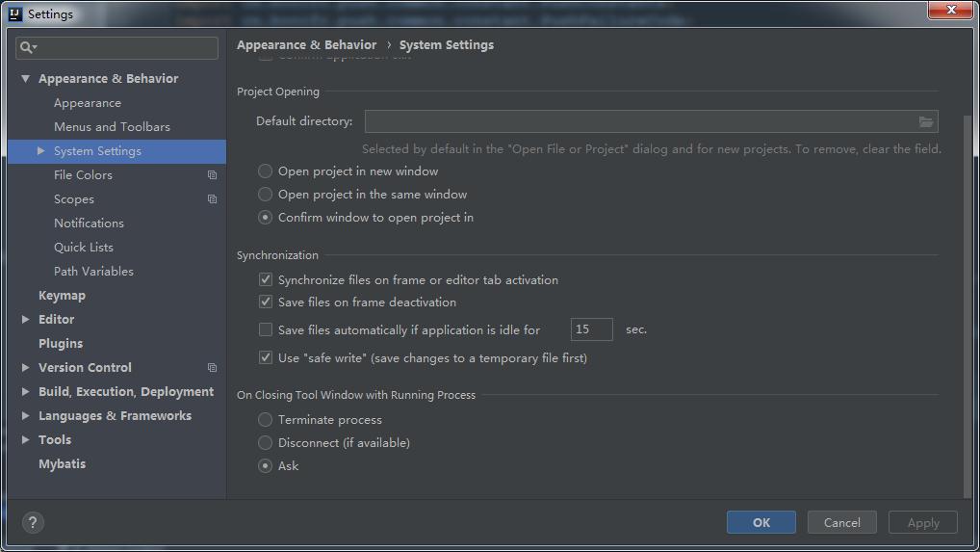Click the folder browse icon in Default directory
The height and width of the screenshot is (552, 980).
pyautogui.click(x=926, y=121)
